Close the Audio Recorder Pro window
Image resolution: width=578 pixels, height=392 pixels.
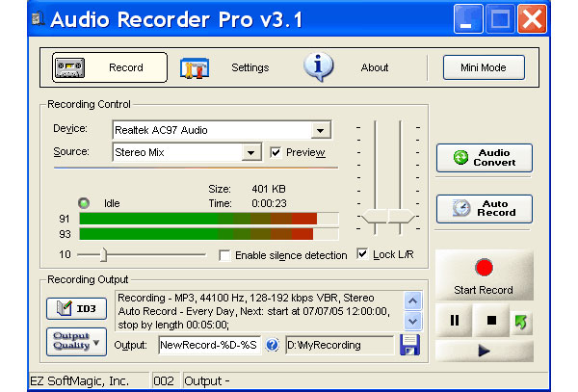click(x=532, y=19)
